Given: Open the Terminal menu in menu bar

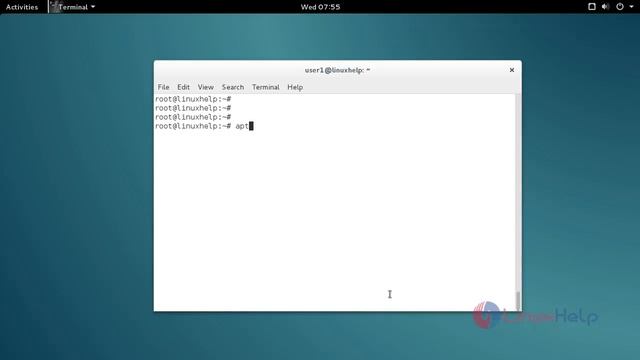Looking at the screenshot, I should click(265, 87).
